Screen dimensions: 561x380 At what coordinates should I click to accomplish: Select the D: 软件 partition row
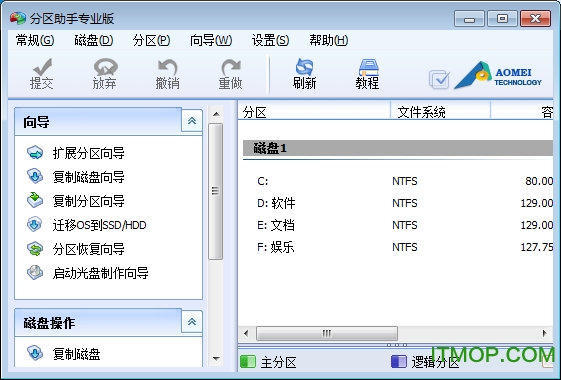tap(398, 203)
